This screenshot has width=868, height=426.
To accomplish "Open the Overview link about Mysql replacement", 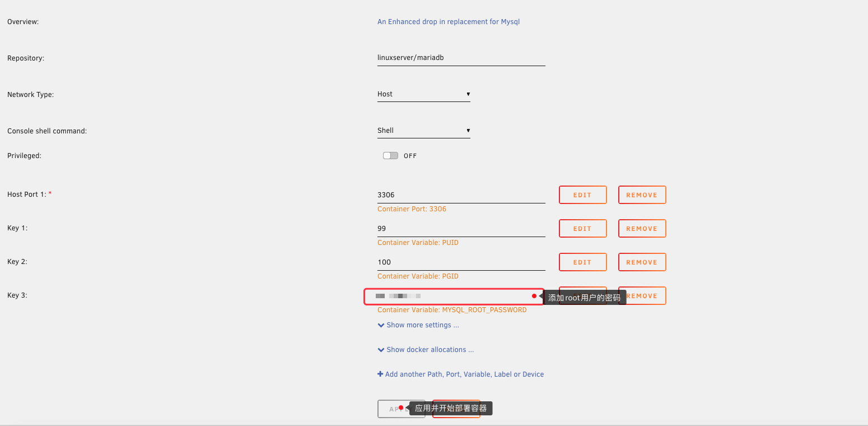I will (x=449, y=22).
